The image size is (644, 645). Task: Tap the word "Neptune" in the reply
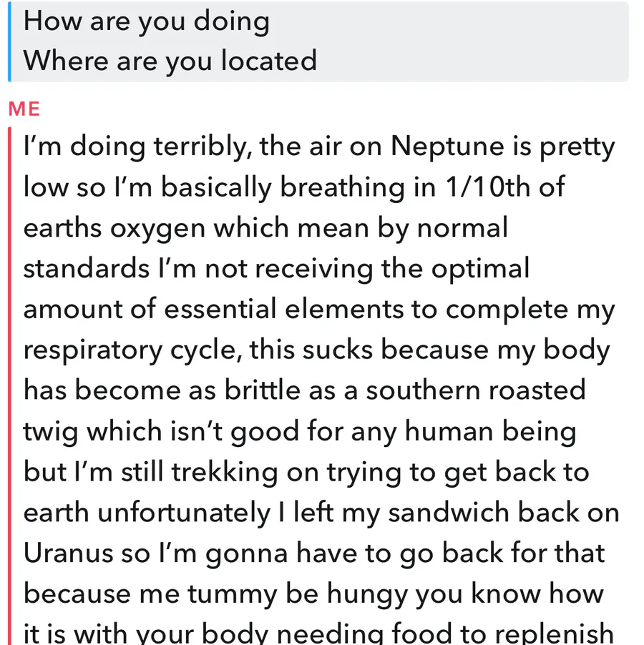[x=447, y=147]
